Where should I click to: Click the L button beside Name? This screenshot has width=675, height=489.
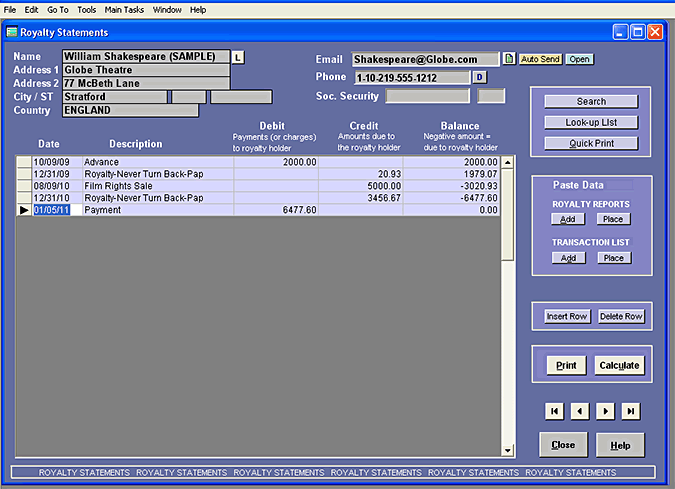(238, 58)
